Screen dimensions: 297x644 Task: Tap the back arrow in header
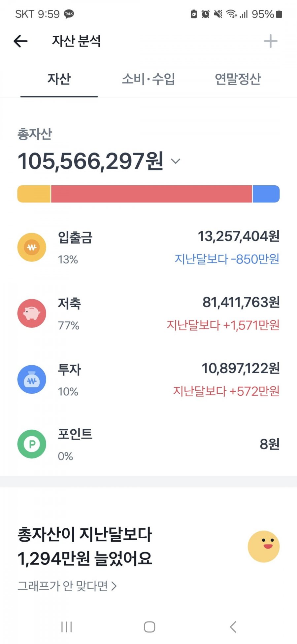(x=20, y=41)
